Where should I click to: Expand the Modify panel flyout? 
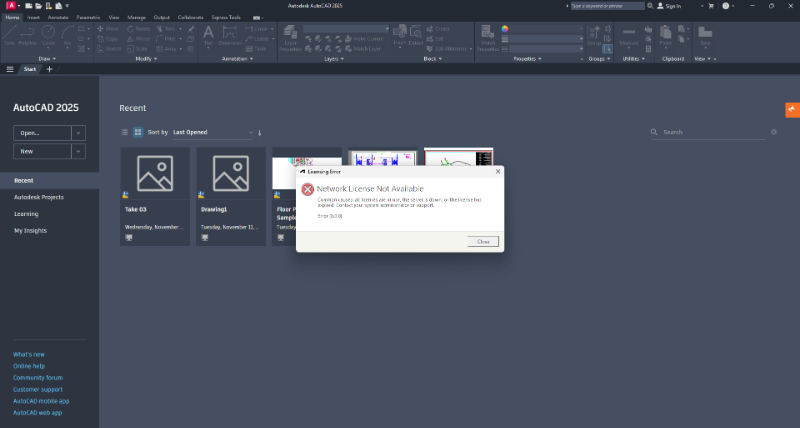[146, 59]
